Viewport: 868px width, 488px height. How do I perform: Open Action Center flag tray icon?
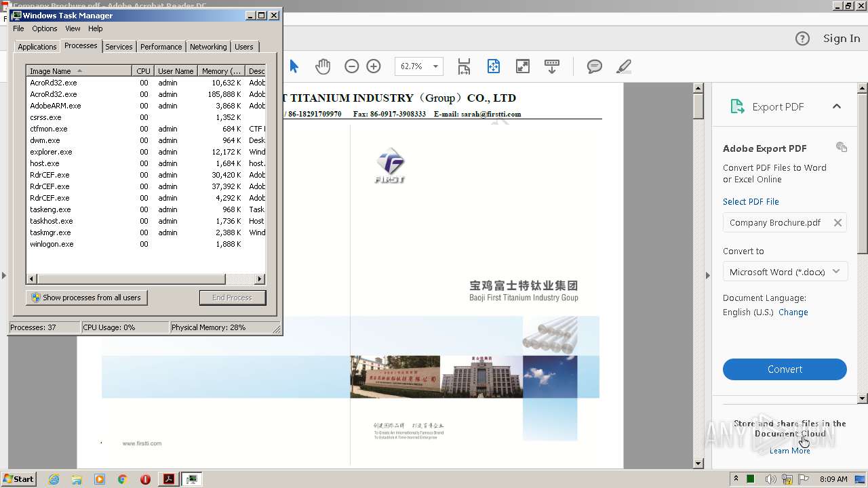(x=803, y=479)
